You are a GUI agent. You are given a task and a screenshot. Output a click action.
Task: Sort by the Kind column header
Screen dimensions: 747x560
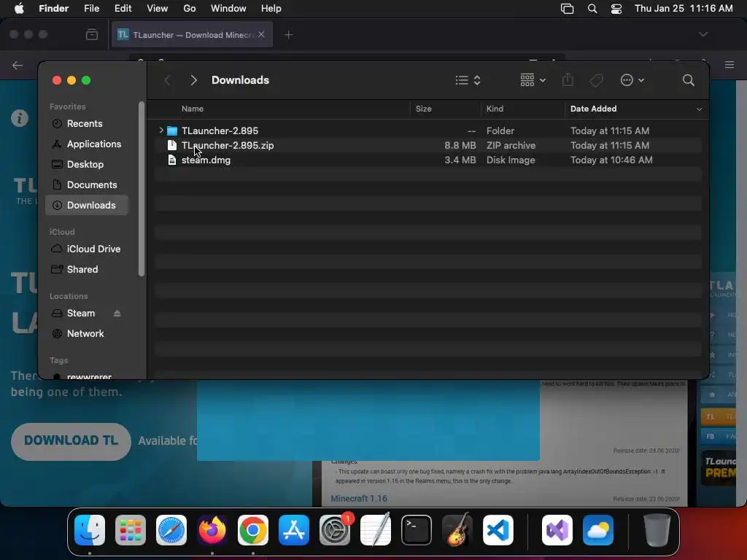tap(495, 109)
